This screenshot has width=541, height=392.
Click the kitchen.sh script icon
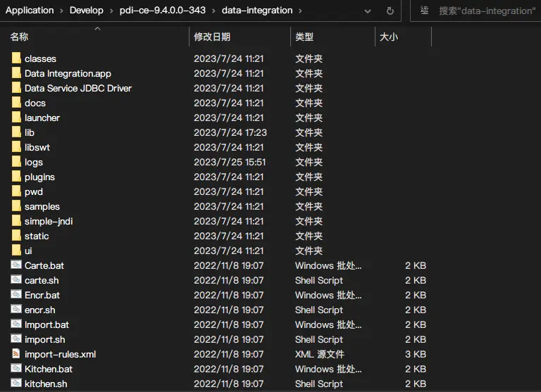(x=16, y=383)
